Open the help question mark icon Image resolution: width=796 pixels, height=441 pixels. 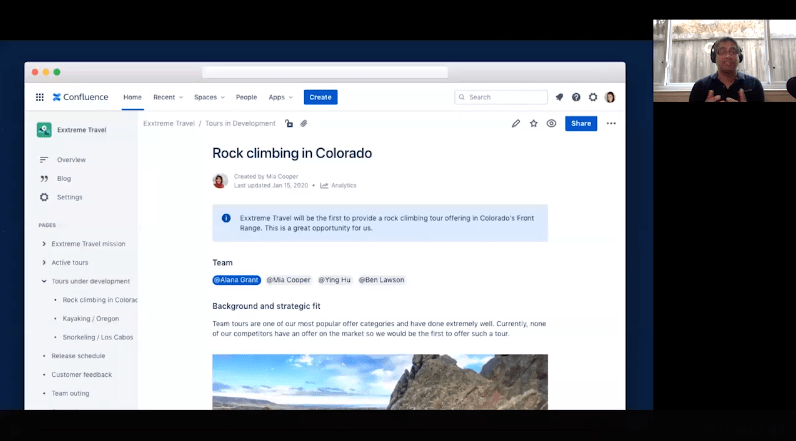576,97
